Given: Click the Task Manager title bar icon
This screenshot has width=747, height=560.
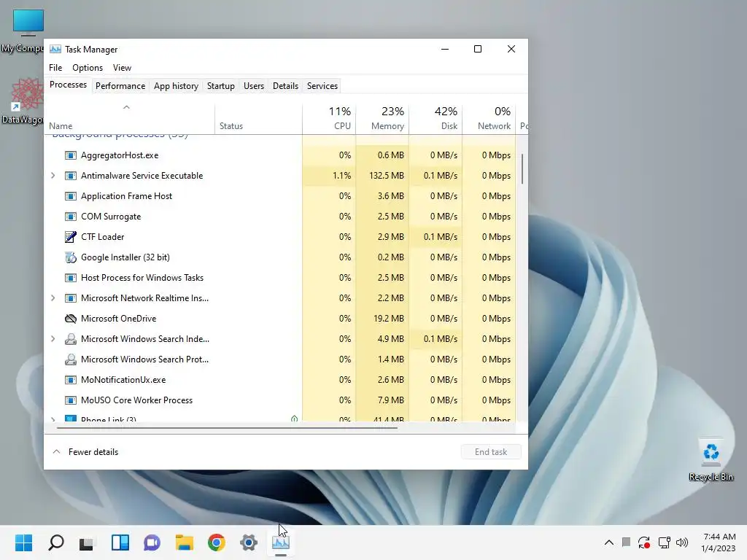Looking at the screenshot, I should click(x=55, y=49).
